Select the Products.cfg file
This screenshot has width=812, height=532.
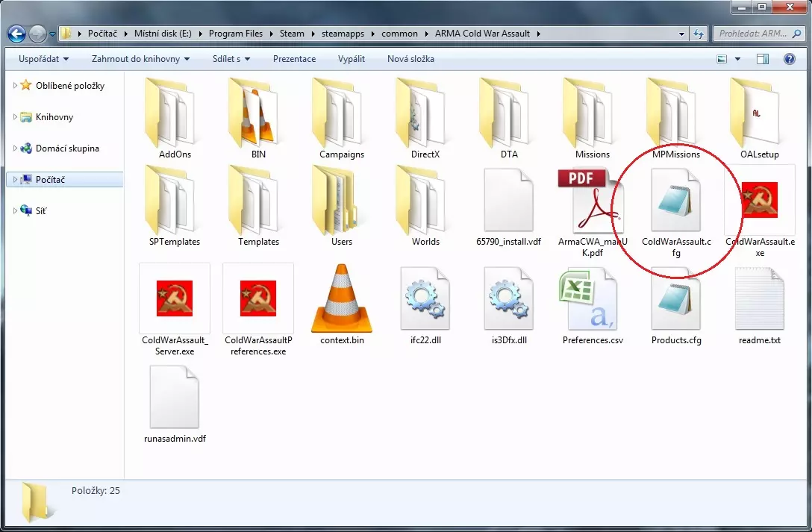pyautogui.click(x=676, y=304)
